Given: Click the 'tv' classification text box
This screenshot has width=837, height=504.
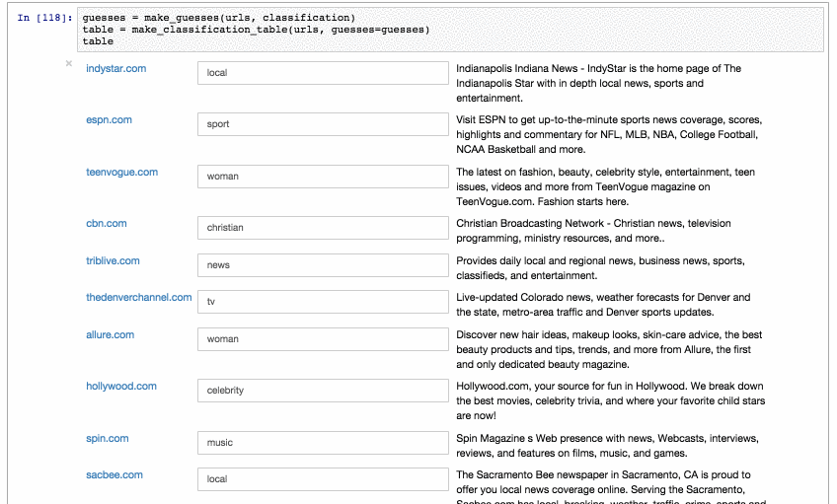Looking at the screenshot, I should point(323,302).
